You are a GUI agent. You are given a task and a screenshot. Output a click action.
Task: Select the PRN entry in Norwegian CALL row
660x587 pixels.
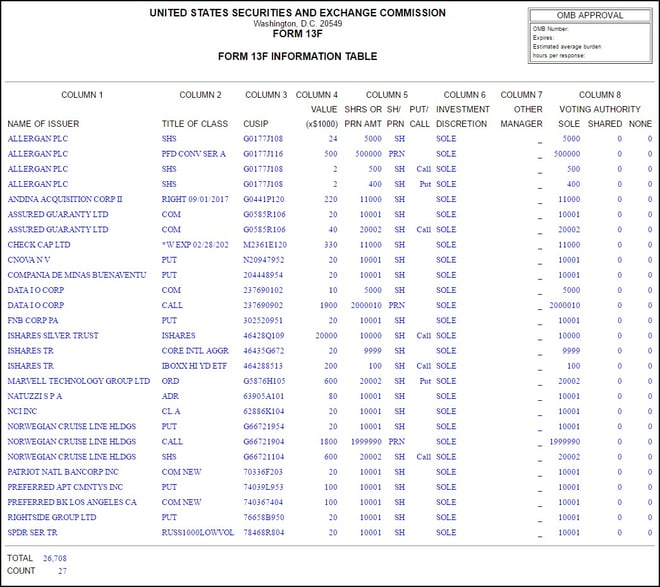pyautogui.click(x=397, y=441)
